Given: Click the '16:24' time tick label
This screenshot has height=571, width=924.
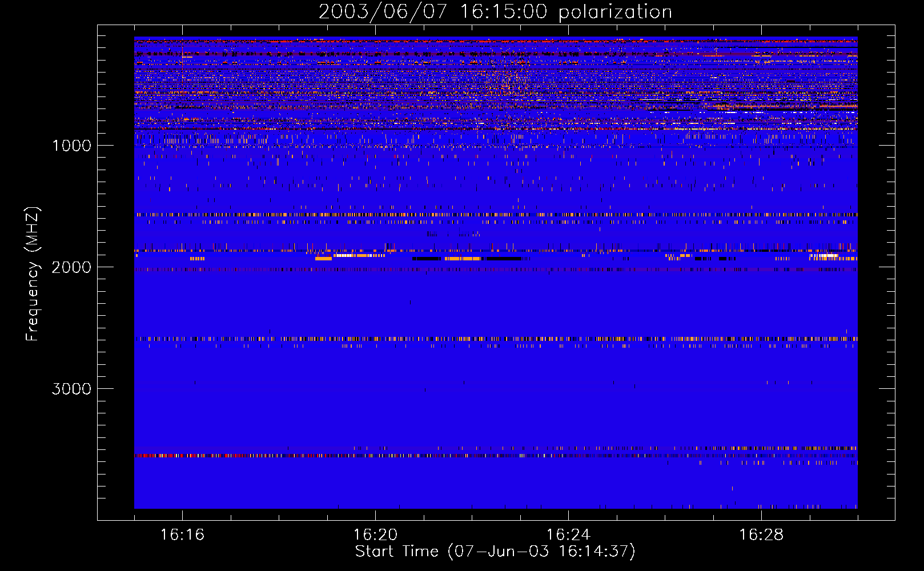Looking at the screenshot, I should pyautogui.click(x=568, y=534).
